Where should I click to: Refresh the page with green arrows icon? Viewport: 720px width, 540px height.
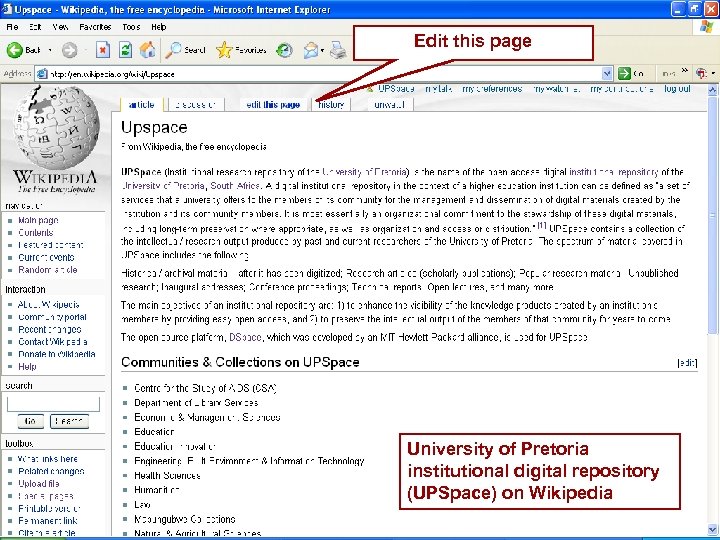pyautogui.click(x=125, y=50)
